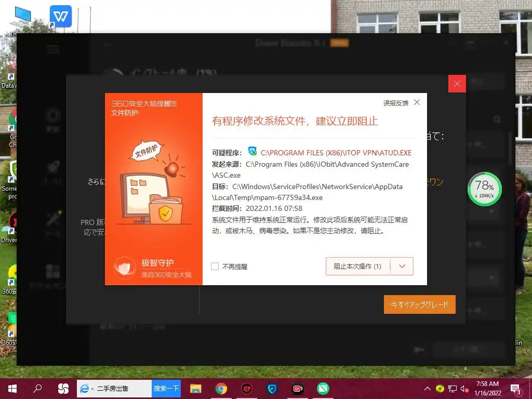Expand the dropdown arrow beside 阻止本次操作
Image resolution: width=532 pixels, height=399 pixels.
pos(402,267)
